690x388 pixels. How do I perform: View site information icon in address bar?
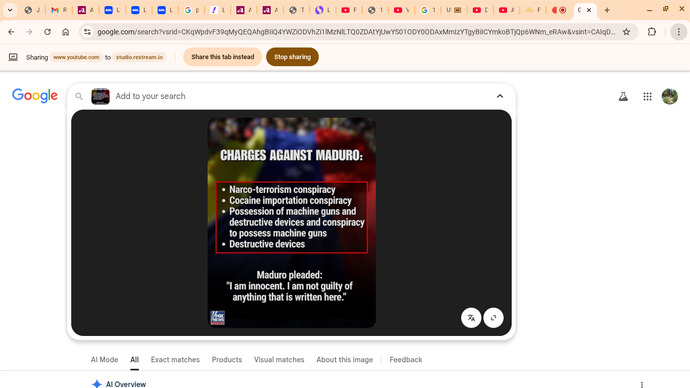87,32
